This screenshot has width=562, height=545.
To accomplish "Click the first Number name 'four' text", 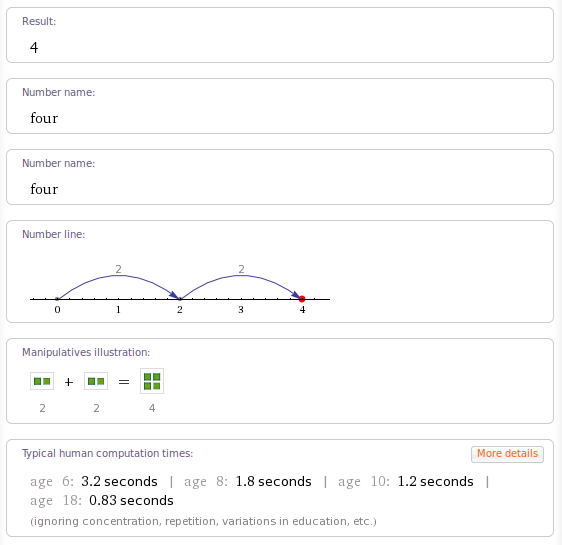I will click(44, 118).
